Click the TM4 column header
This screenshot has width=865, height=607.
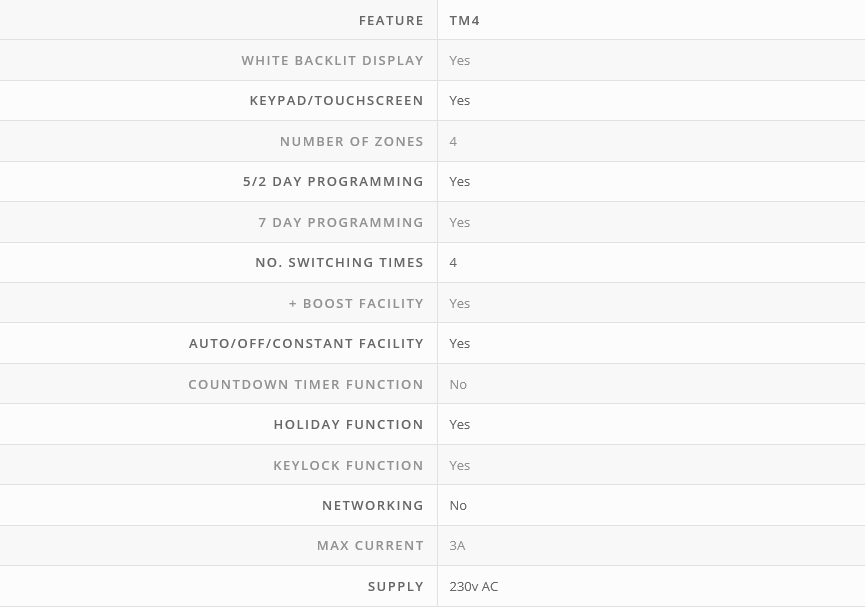(x=465, y=20)
